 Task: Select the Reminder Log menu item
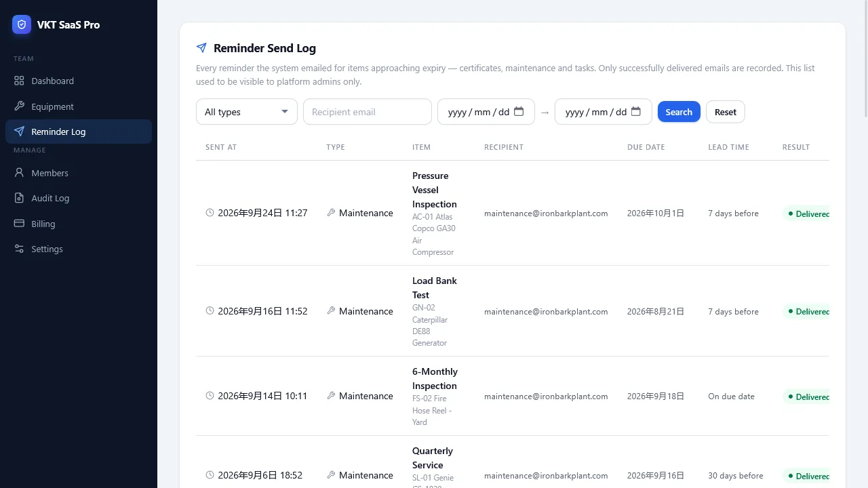(x=79, y=131)
